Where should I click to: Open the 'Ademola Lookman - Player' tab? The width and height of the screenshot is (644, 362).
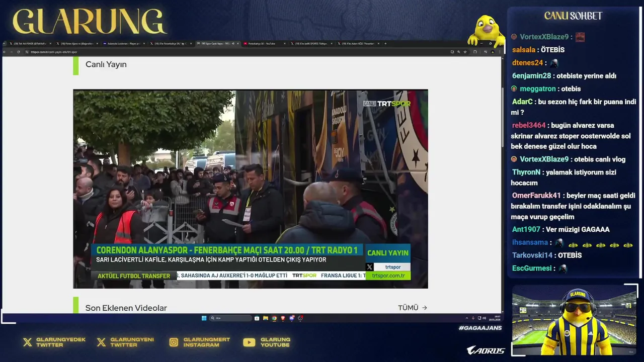point(124,44)
